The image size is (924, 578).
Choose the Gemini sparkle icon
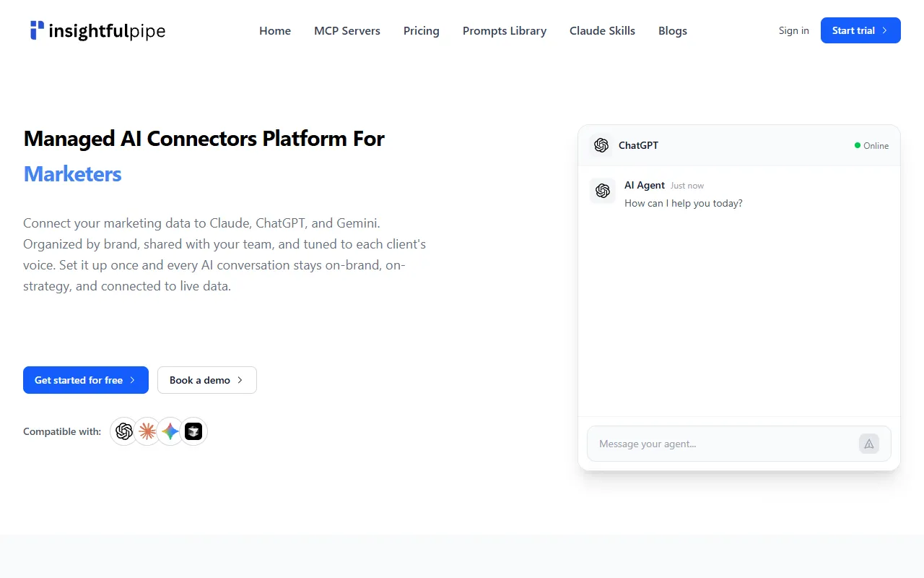click(x=170, y=431)
